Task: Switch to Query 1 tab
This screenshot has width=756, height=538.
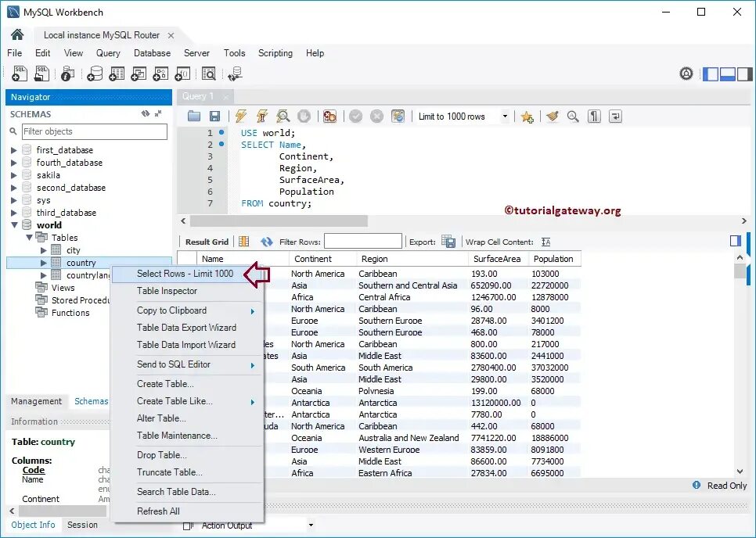Action: [x=198, y=96]
